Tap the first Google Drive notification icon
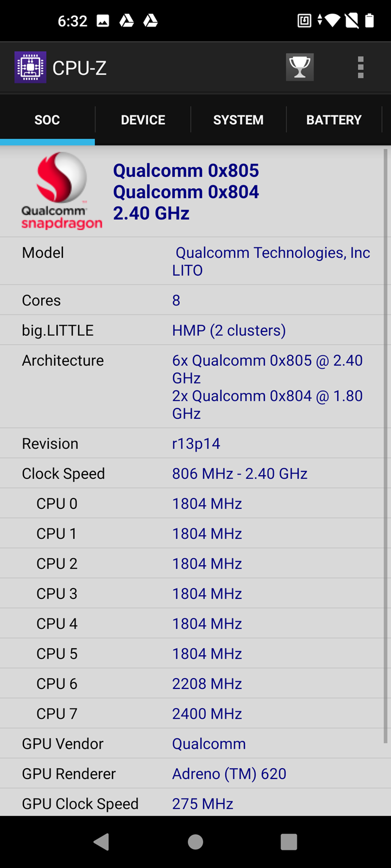The image size is (391, 868). pos(127,21)
